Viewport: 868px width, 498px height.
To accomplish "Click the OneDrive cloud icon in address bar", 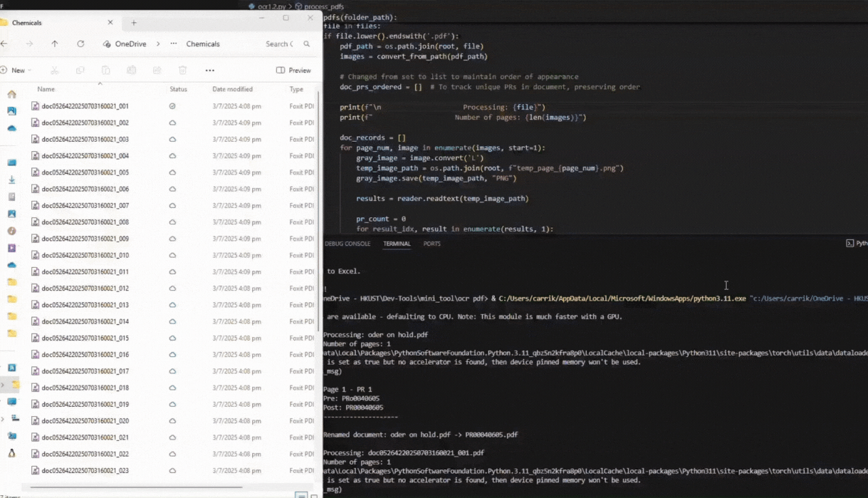I will tap(107, 43).
